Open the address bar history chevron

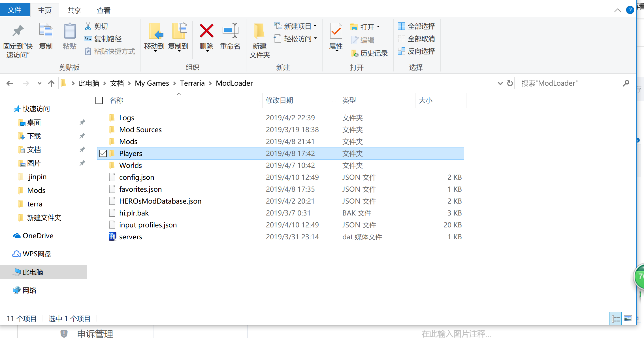coord(500,83)
